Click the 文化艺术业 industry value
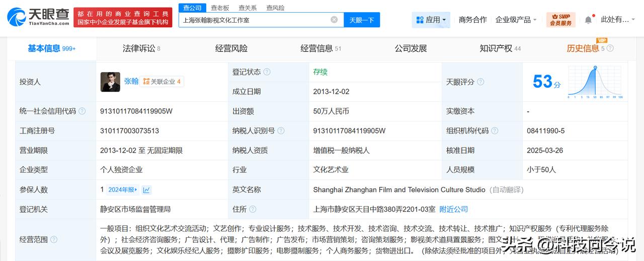 pyautogui.click(x=331, y=170)
